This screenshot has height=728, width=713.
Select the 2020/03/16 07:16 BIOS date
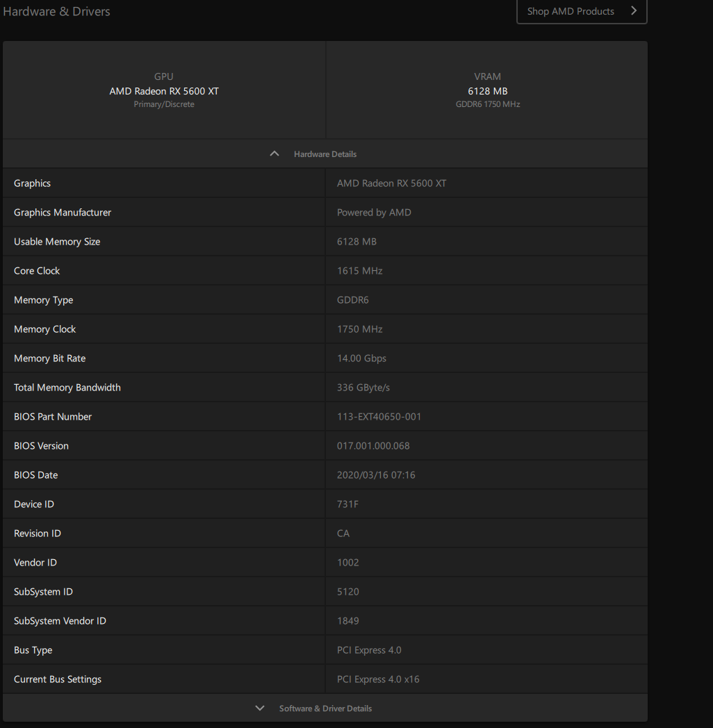(x=376, y=475)
